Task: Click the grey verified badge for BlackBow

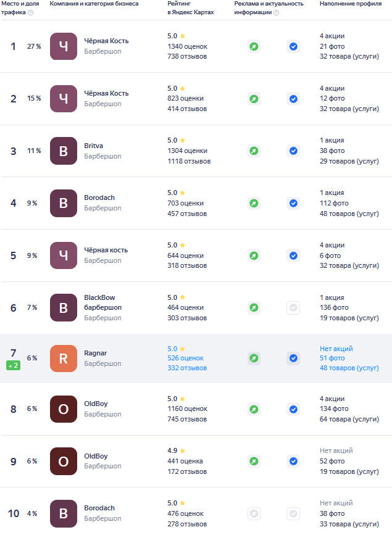Action: tap(293, 308)
